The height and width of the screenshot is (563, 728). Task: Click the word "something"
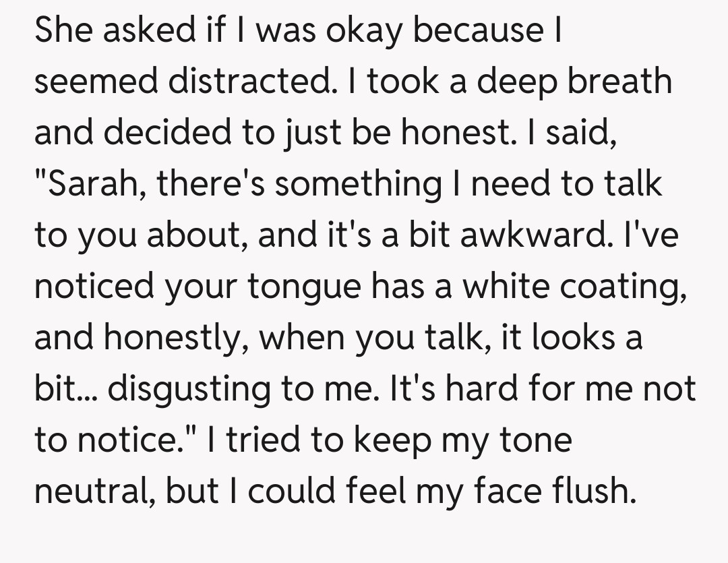(x=358, y=183)
